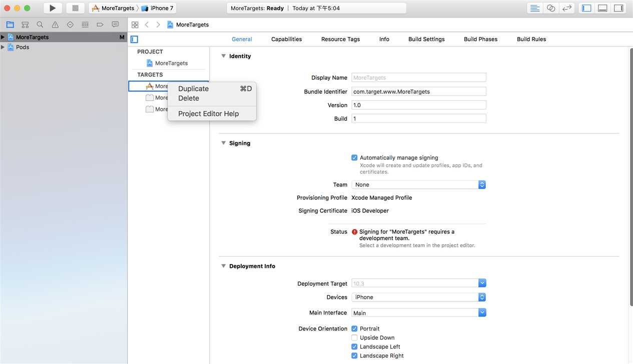Viewport: 633px width, 364px height.
Task: Toggle Automatically manage signing checkbox
Action: point(354,157)
